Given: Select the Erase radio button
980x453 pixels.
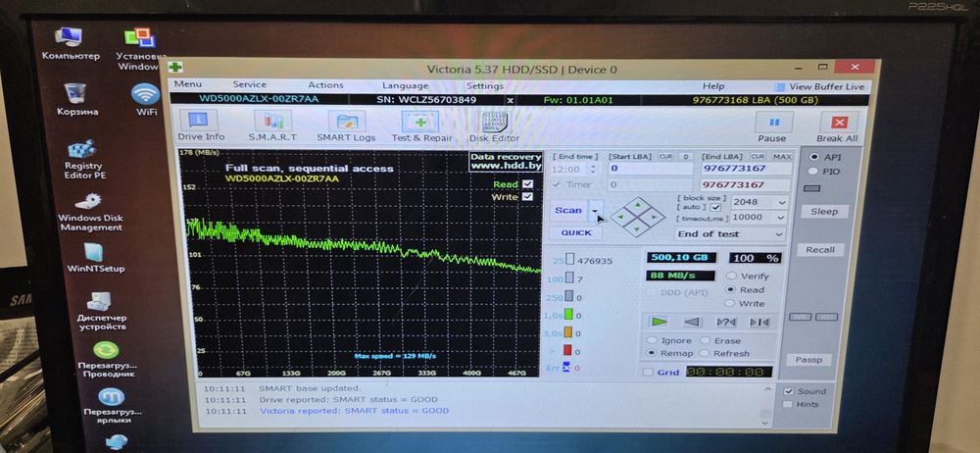Looking at the screenshot, I should pyautogui.click(x=705, y=340).
